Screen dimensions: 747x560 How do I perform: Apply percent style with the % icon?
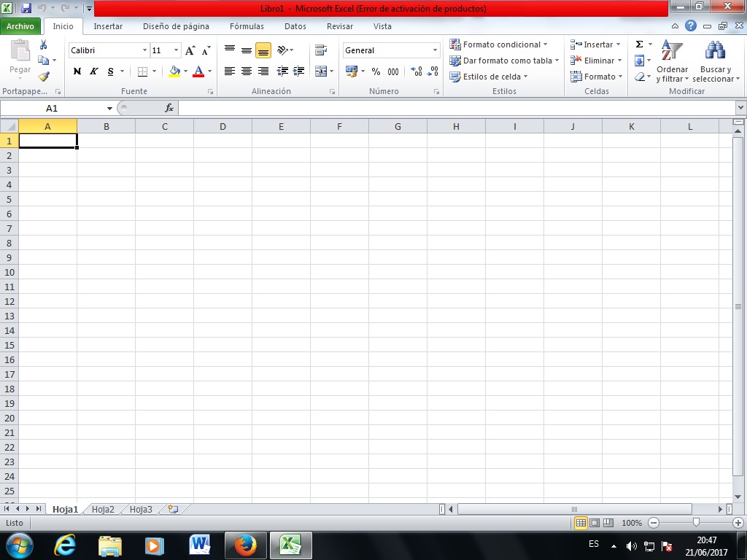coord(376,71)
